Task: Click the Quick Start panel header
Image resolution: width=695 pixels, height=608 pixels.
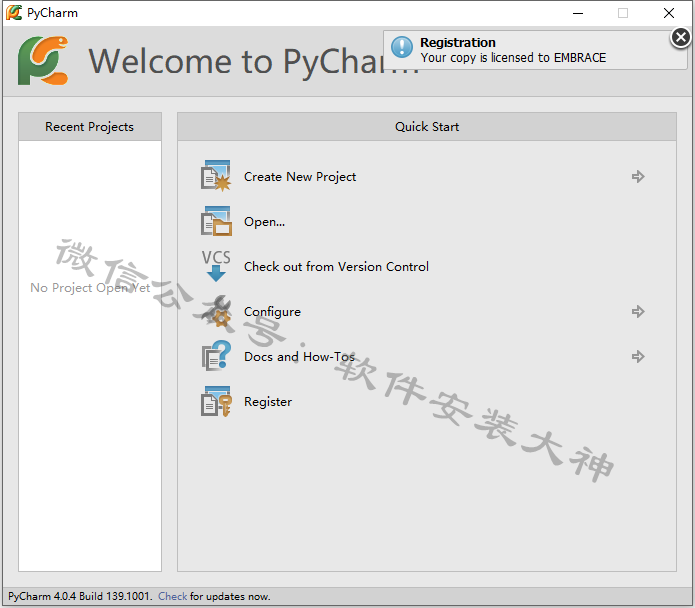Action: 427,127
